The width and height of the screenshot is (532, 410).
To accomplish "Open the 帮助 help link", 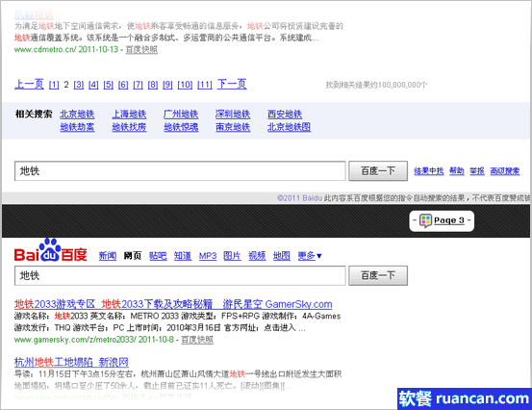I will (457, 171).
